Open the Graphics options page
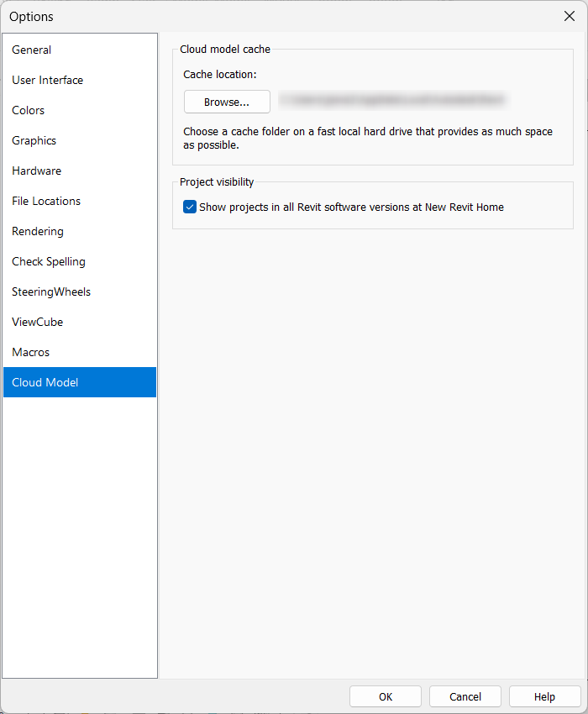 click(80, 140)
